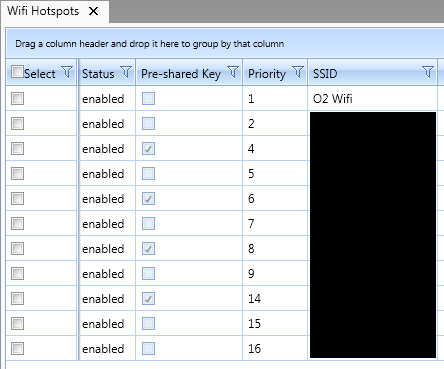Select the checkbox for priority 14 row
The width and height of the screenshot is (444, 369).
click(17, 299)
